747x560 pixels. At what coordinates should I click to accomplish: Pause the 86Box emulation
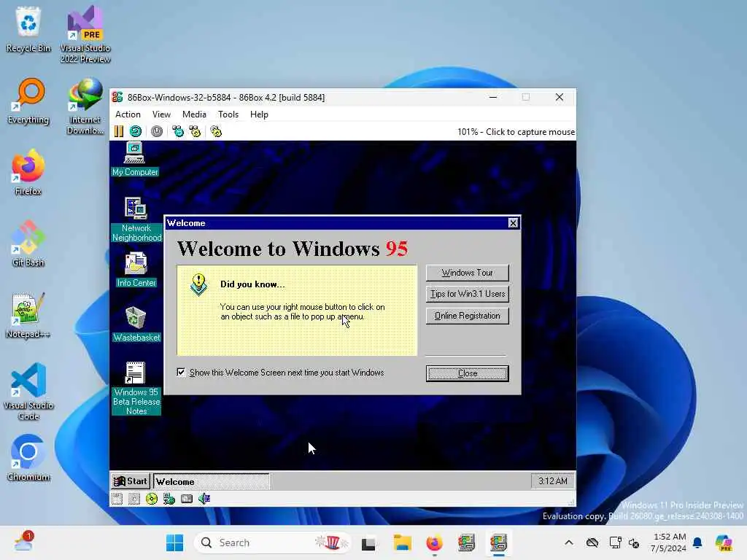click(x=119, y=131)
